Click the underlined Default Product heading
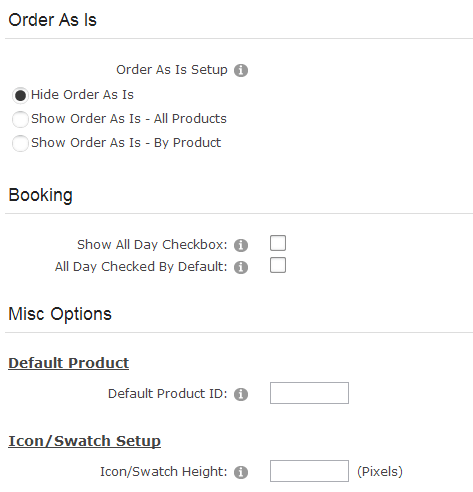The image size is (473, 492). [x=69, y=363]
